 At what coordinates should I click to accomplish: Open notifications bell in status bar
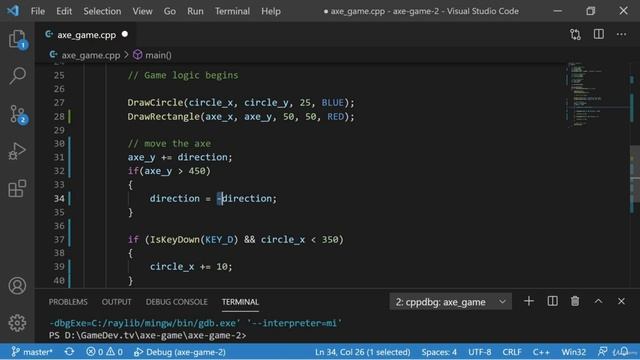click(x=623, y=351)
